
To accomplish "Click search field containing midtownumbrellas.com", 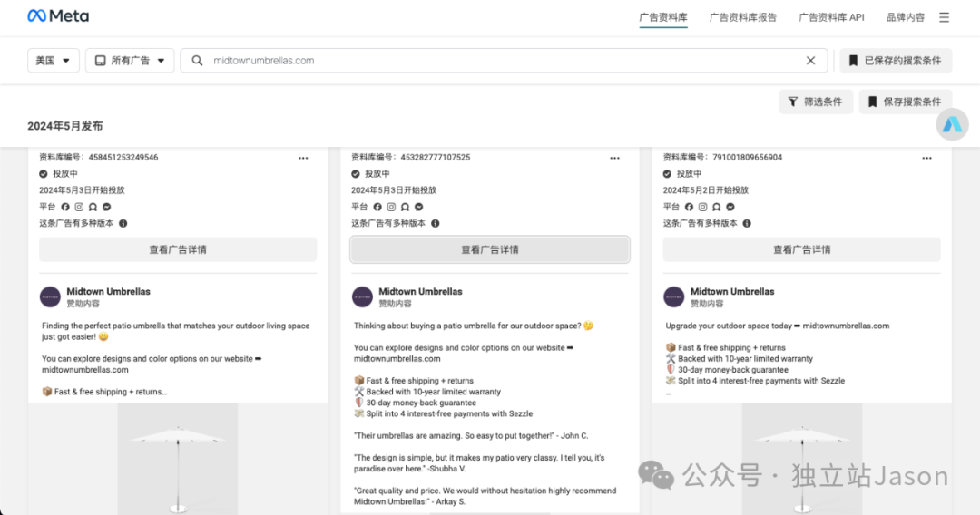I will 503,61.
